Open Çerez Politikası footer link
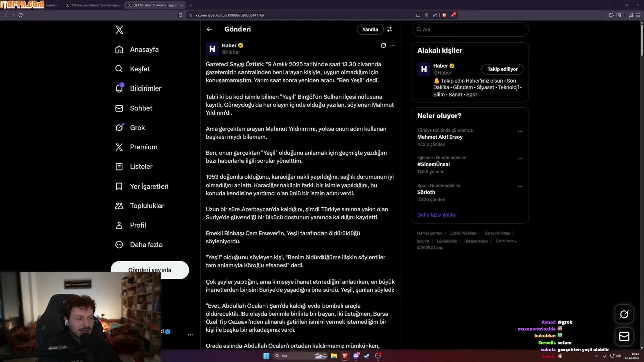This screenshot has width=644, height=362. 497,233
